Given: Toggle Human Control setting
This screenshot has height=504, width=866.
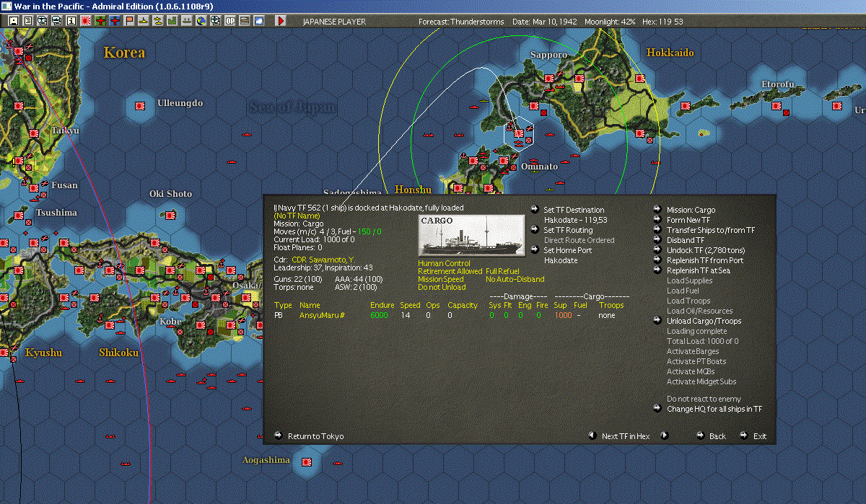Looking at the screenshot, I should (444, 263).
